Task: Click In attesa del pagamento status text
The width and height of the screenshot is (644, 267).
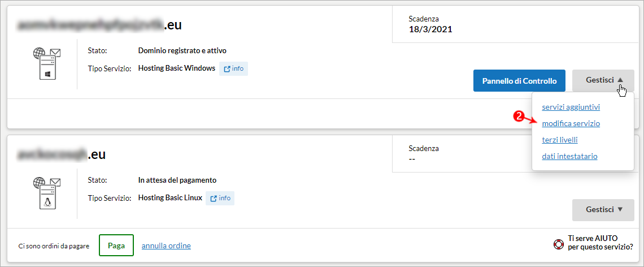Action: [x=177, y=180]
